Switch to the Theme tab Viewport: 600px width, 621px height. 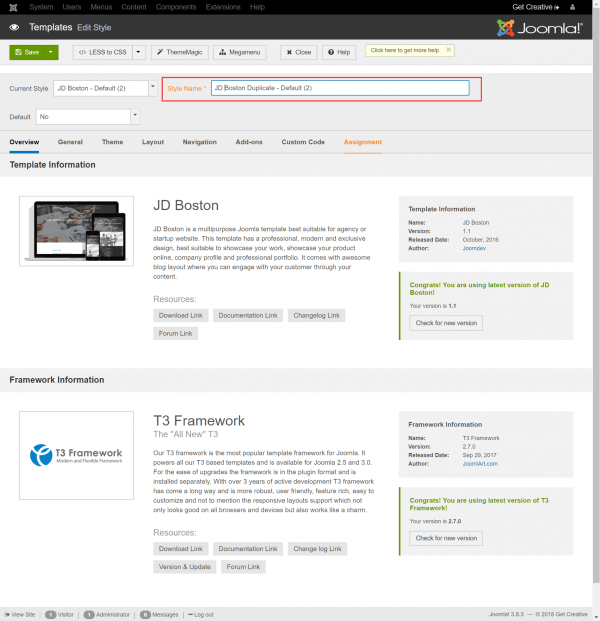click(x=112, y=142)
